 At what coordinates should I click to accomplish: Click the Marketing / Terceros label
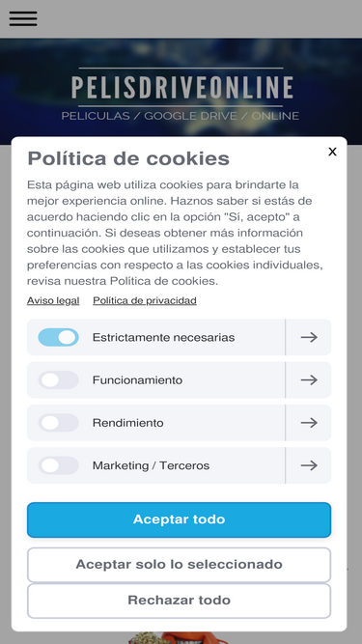coord(151,465)
